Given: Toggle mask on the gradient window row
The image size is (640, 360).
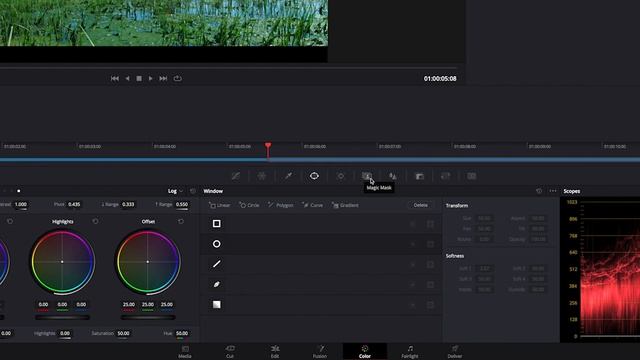Looking at the screenshot, I should (x=430, y=305).
